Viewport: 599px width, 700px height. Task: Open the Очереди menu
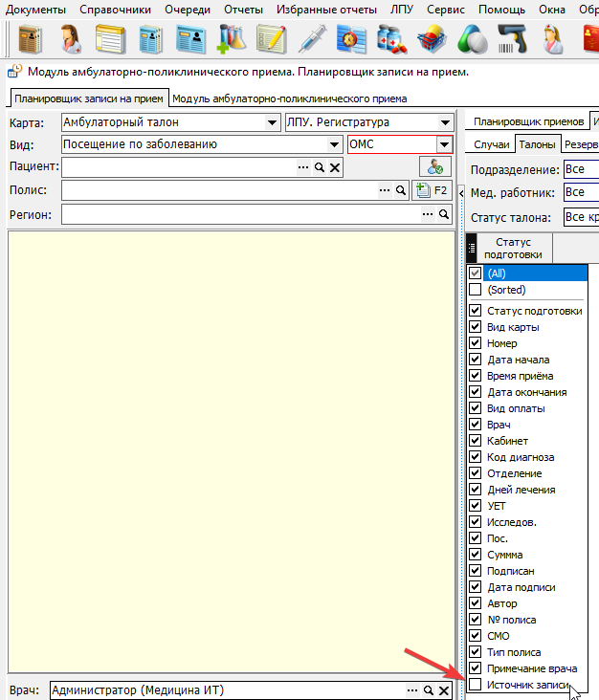pos(188,10)
